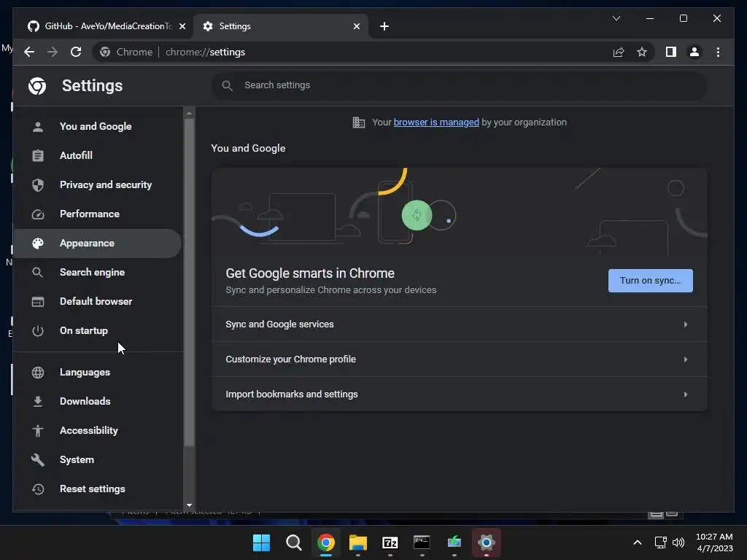
Task: Click the back navigation arrow
Action: [x=29, y=52]
